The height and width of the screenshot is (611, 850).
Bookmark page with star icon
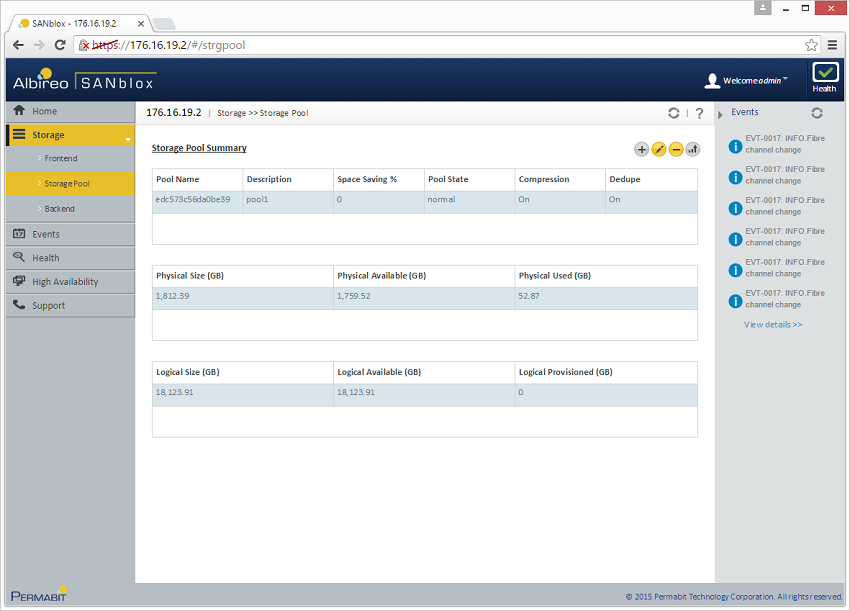811,45
